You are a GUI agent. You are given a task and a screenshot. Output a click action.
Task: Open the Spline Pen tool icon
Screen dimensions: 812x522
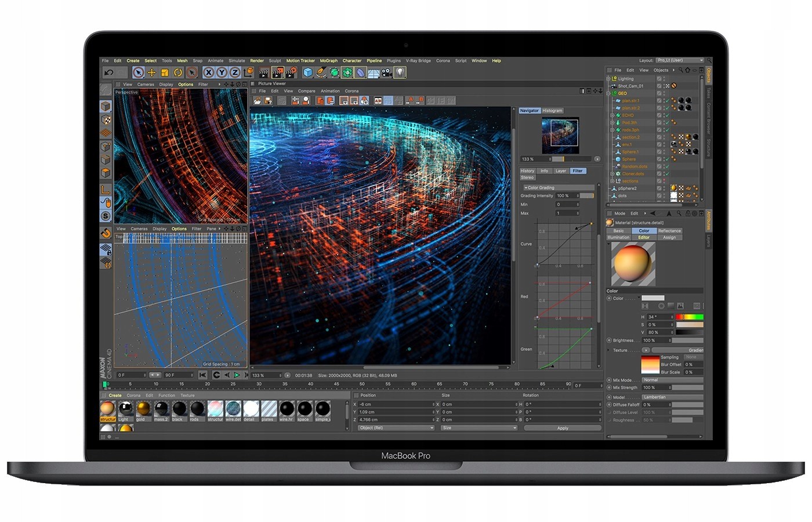point(321,72)
